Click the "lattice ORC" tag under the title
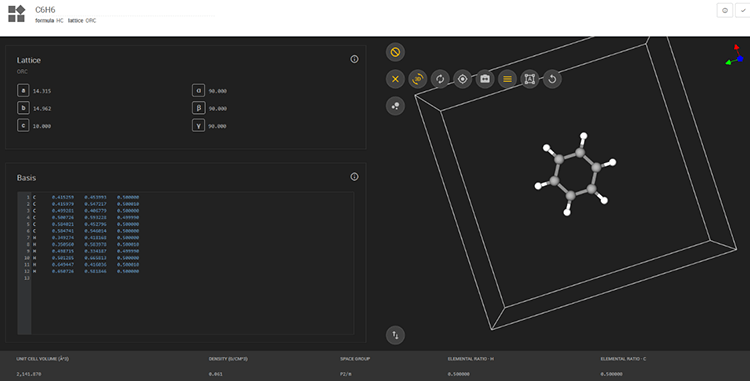The height and width of the screenshot is (381, 750). (82, 21)
